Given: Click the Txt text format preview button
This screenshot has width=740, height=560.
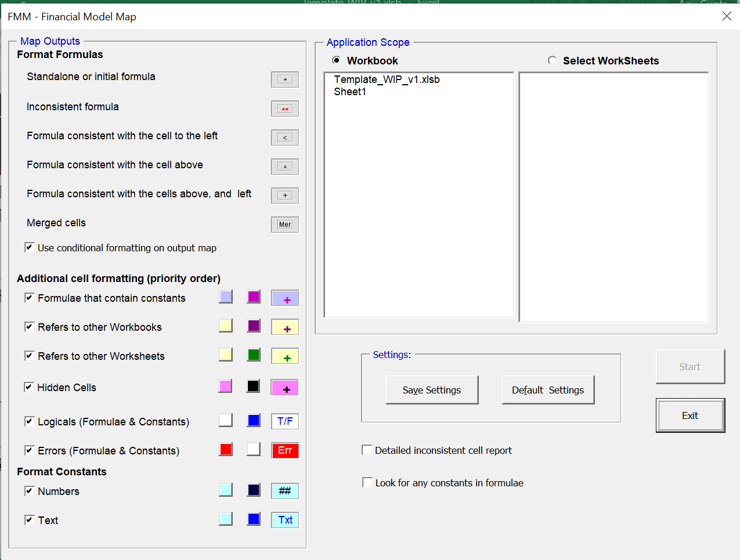Looking at the screenshot, I should click(285, 520).
